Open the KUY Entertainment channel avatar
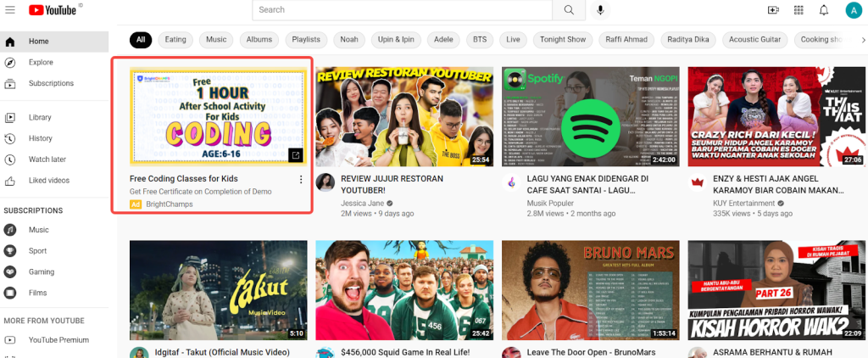This screenshot has height=358, width=868. point(698,182)
